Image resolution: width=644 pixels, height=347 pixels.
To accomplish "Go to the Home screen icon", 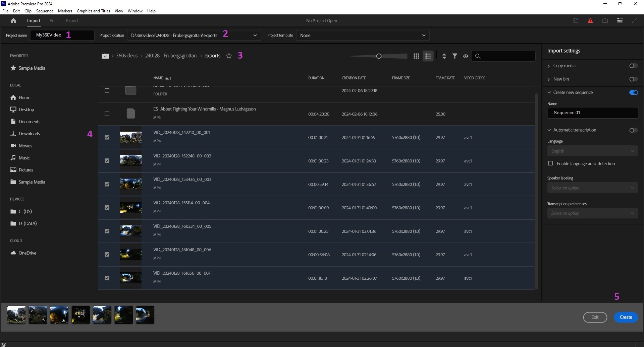I will click(x=13, y=21).
